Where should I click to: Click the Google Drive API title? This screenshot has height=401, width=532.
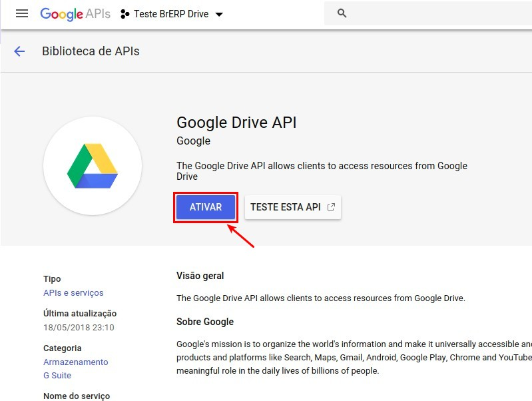(x=236, y=123)
